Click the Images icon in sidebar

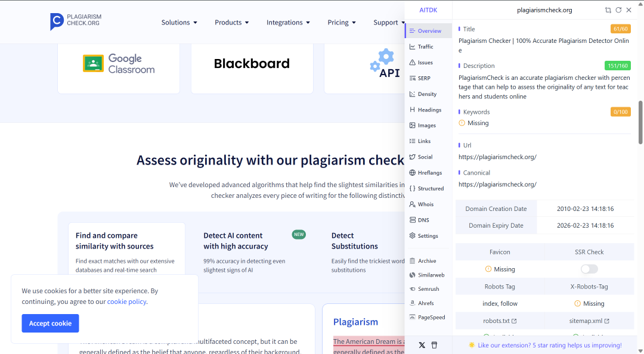(x=413, y=125)
